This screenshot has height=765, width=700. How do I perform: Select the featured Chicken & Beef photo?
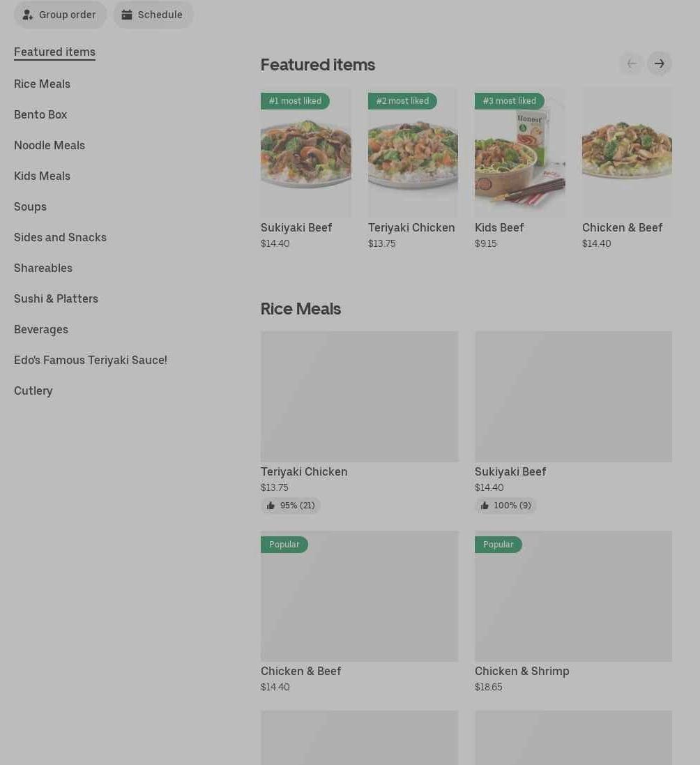[626, 152]
